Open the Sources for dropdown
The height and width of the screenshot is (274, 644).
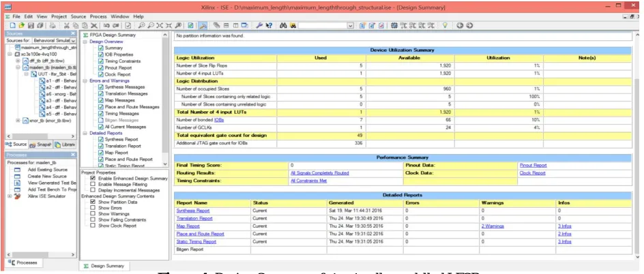coord(73,41)
